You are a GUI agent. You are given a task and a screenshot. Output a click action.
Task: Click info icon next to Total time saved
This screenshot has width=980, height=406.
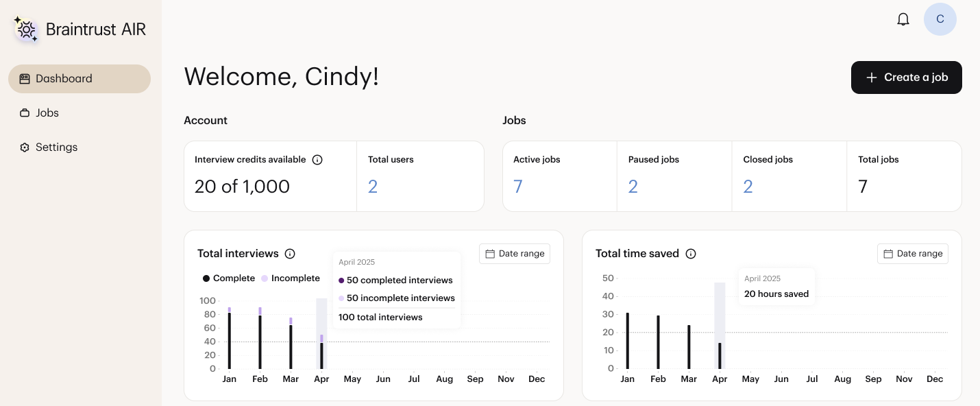[691, 254]
